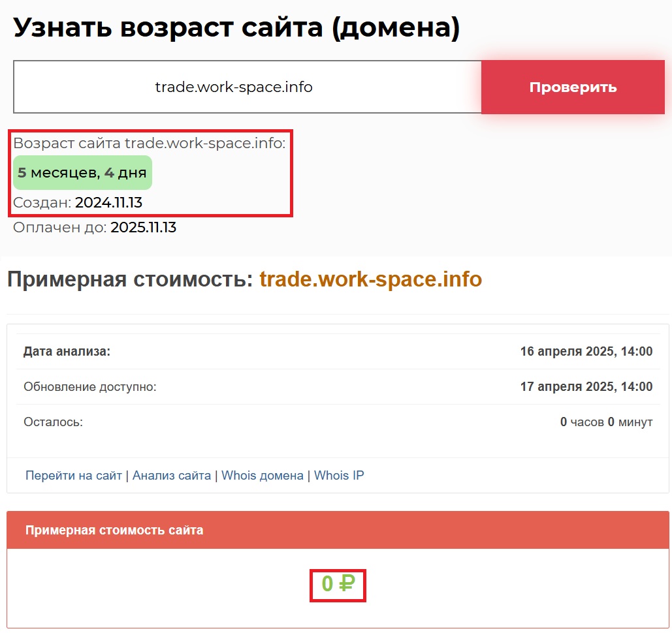Click the 17 апреля 2025, 14:00 value
This screenshot has width=672, height=633.
coord(586,387)
